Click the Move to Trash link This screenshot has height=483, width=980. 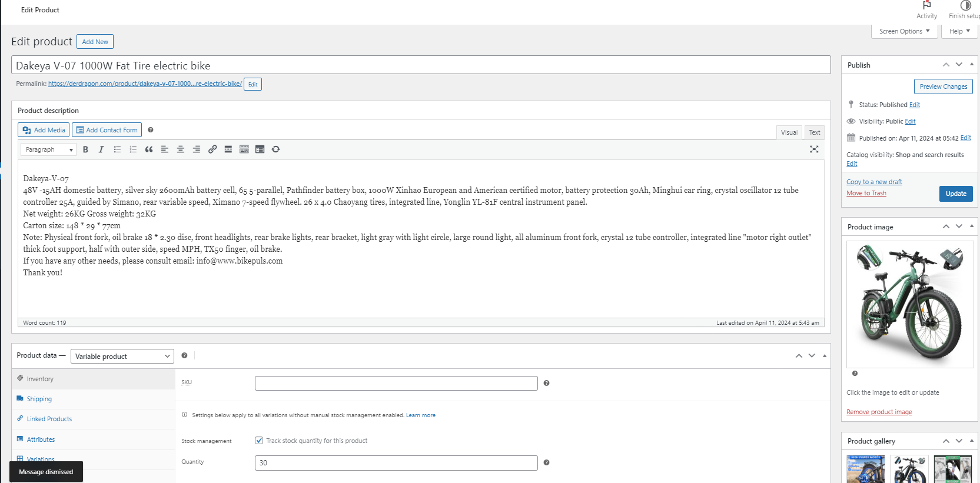point(866,193)
